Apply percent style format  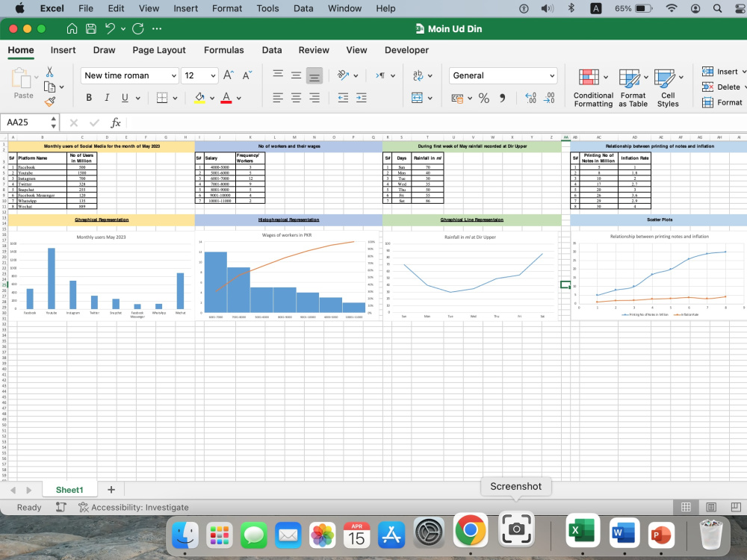coord(483,98)
